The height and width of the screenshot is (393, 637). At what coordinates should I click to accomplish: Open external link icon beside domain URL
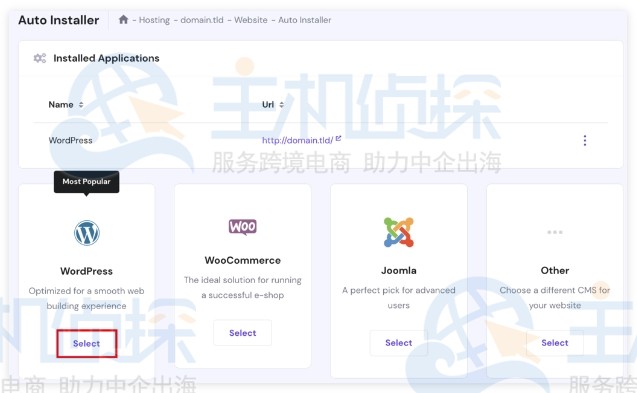tap(338, 139)
